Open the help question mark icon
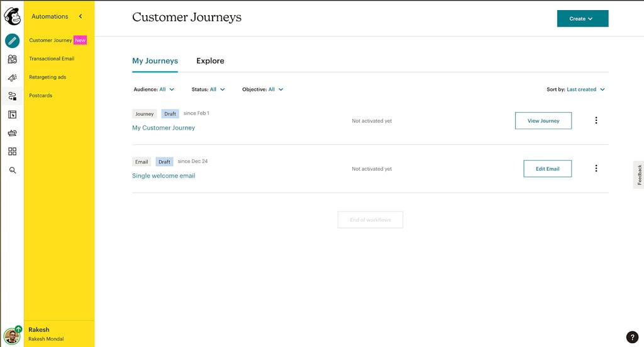The height and width of the screenshot is (347, 644). (x=632, y=337)
